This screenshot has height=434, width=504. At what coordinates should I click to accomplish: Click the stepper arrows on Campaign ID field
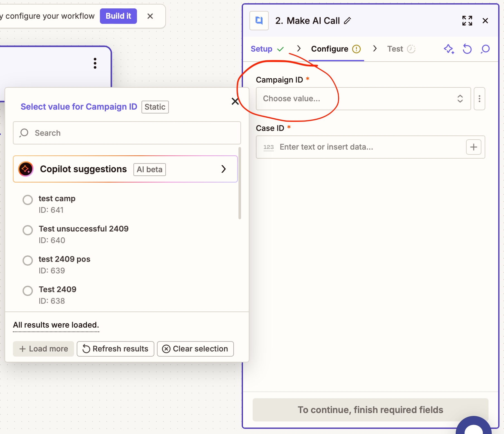pyautogui.click(x=460, y=99)
